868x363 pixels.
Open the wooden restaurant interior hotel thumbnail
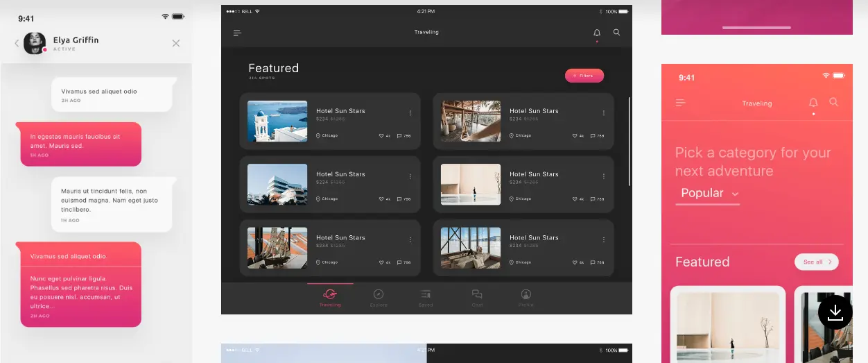tap(471, 121)
